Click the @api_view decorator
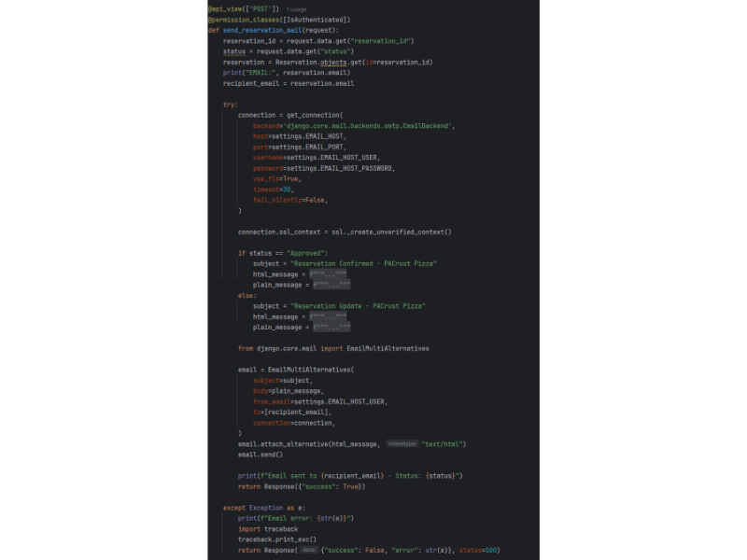Image resolution: width=747 pixels, height=560 pixels. [x=227, y=9]
